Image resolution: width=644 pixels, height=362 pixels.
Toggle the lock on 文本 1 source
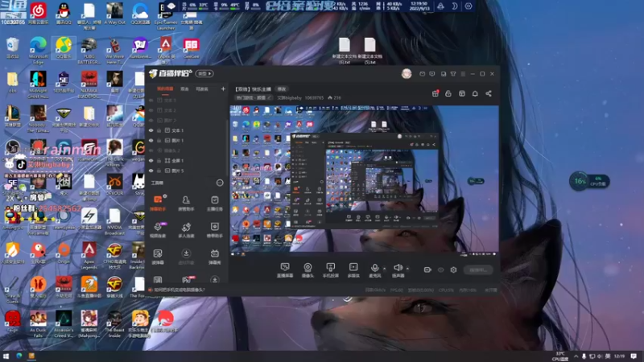pyautogui.click(x=159, y=130)
